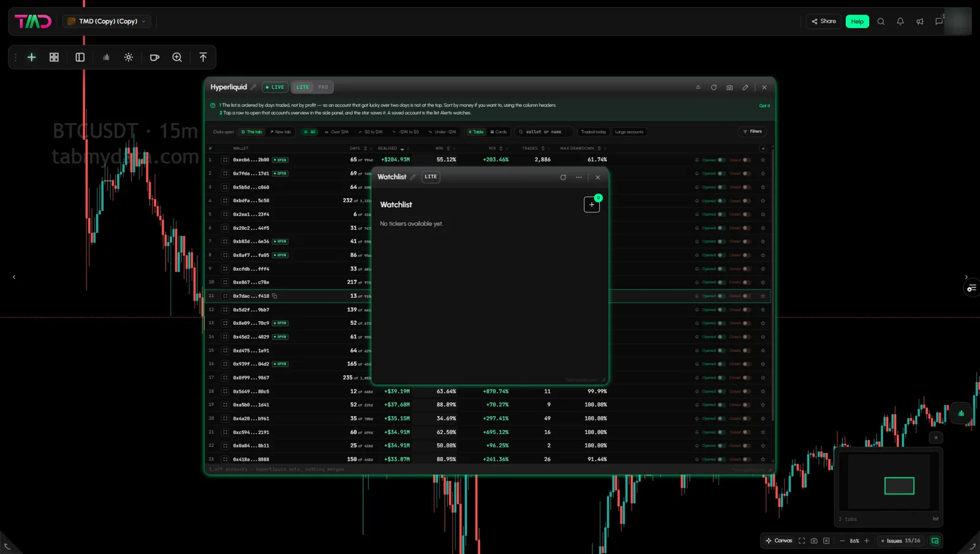Edit the Hyperliquid panel with pencil icon
The width and height of the screenshot is (980, 554).
(x=745, y=87)
